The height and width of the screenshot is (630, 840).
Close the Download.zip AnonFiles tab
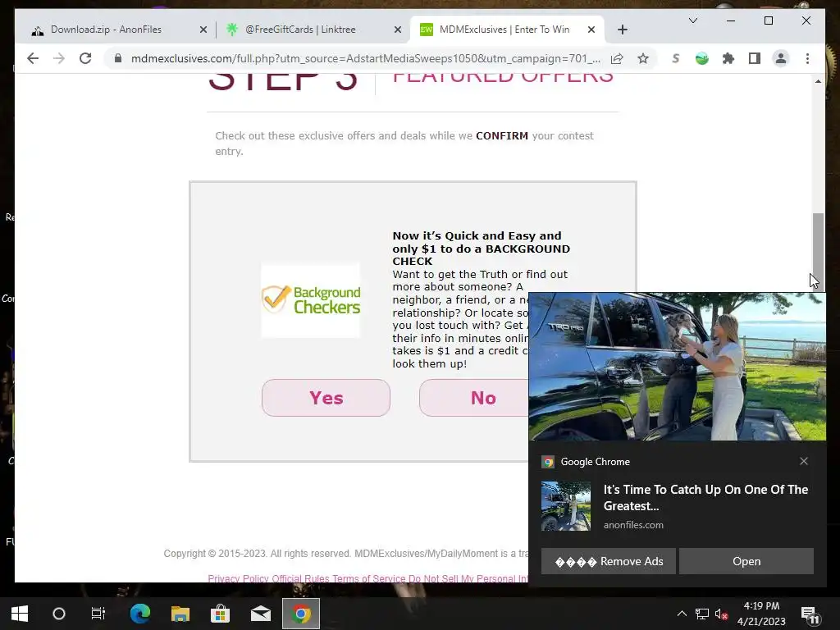click(x=203, y=30)
